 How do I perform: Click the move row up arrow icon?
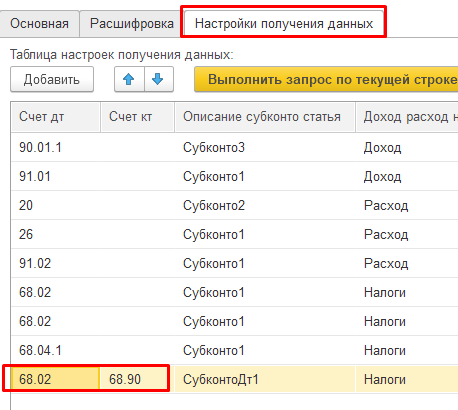tap(129, 79)
